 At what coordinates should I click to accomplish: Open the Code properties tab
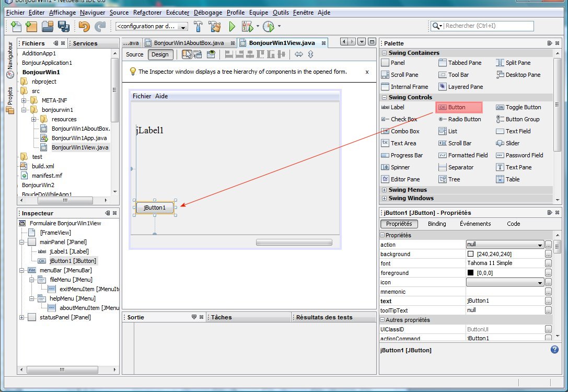click(x=513, y=224)
